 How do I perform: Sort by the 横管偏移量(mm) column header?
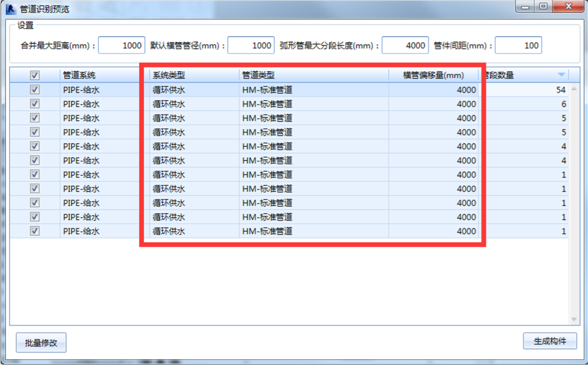tap(433, 76)
